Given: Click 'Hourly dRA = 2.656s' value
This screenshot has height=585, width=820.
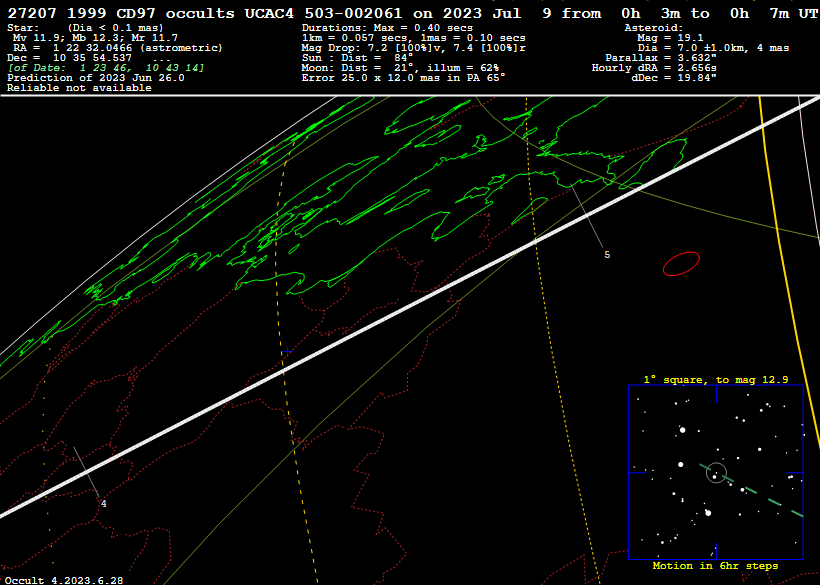Looking at the screenshot, I should [654, 68].
